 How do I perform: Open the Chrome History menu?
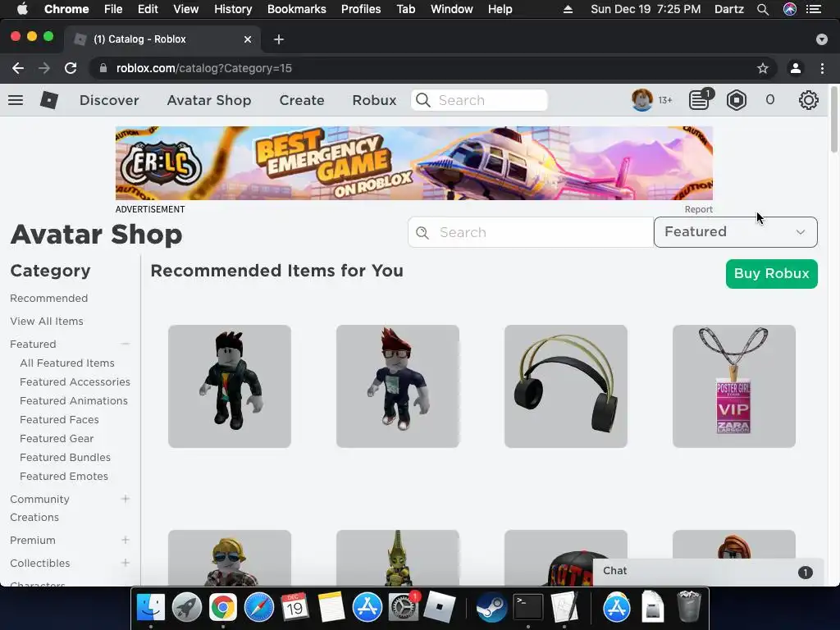point(233,9)
